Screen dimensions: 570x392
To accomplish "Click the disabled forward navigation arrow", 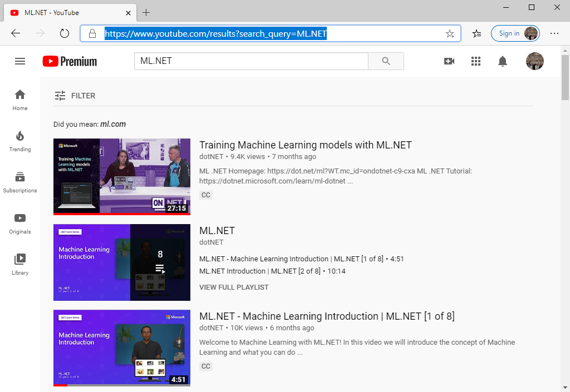I will point(40,33).
